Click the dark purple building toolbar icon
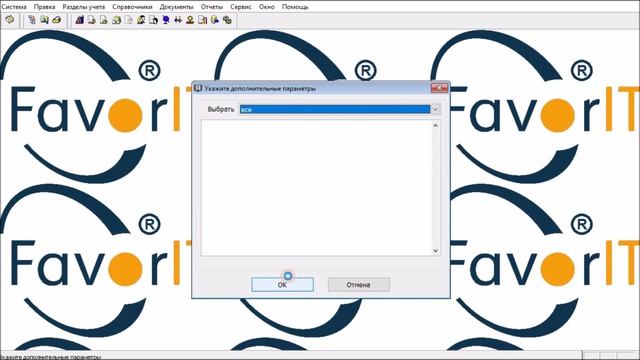 80,20
